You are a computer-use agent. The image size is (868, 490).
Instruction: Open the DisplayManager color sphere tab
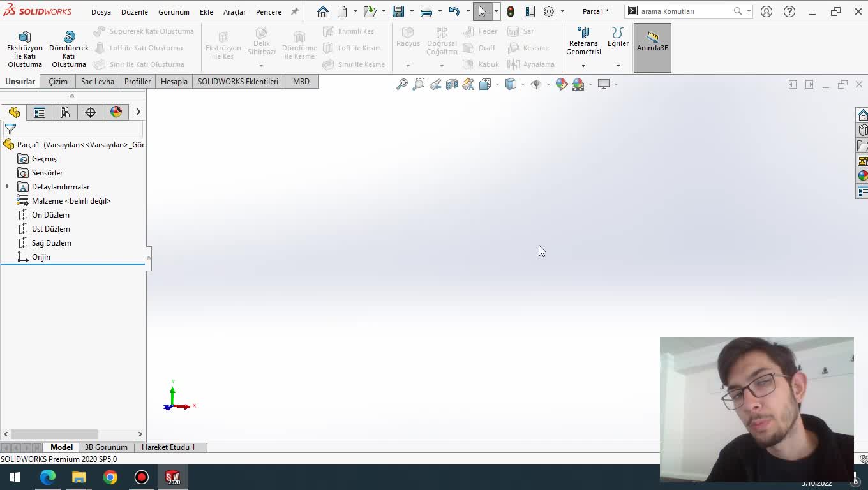coord(116,112)
